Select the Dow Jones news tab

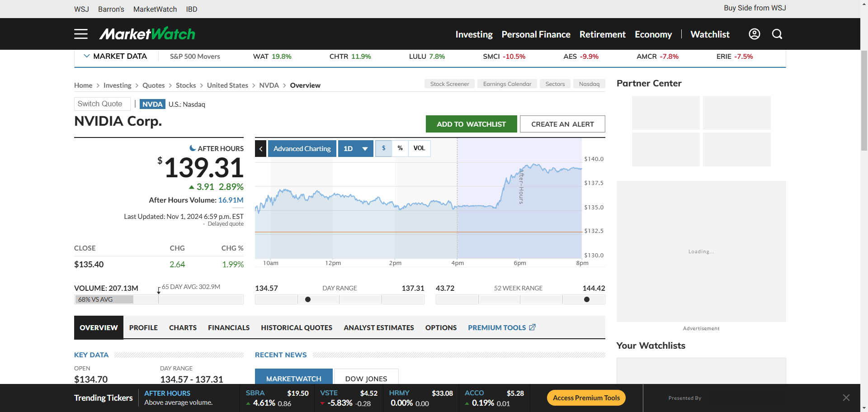pos(366,377)
